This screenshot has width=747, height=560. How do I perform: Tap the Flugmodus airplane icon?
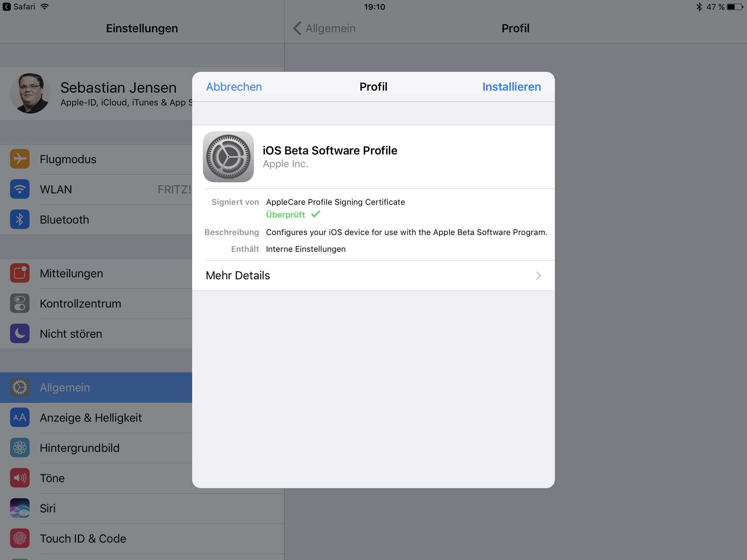(19, 159)
